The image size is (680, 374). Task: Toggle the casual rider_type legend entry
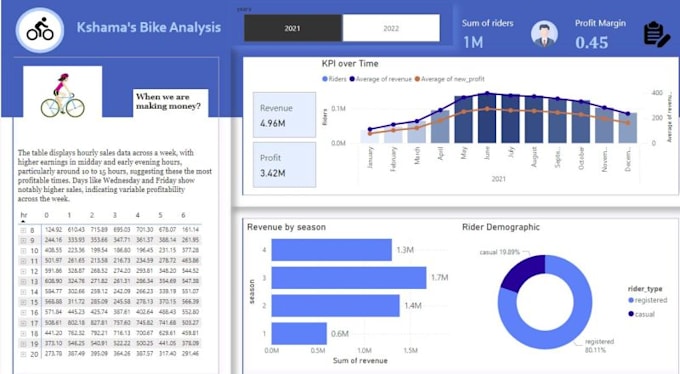pyautogui.click(x=641, y=314)
